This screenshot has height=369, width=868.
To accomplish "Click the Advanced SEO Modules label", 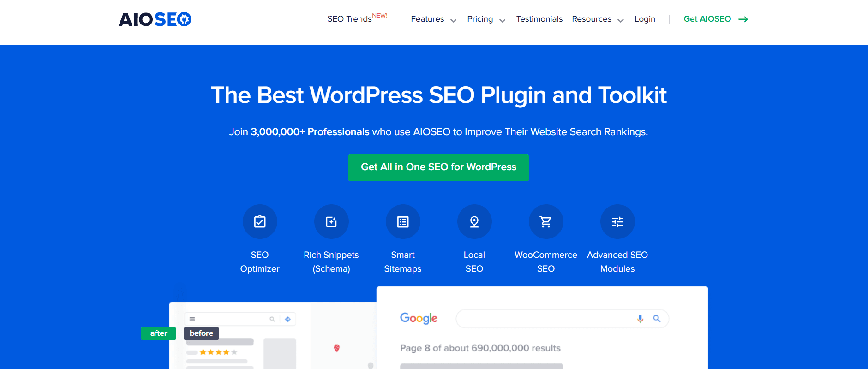I will [x=617, y=262].
